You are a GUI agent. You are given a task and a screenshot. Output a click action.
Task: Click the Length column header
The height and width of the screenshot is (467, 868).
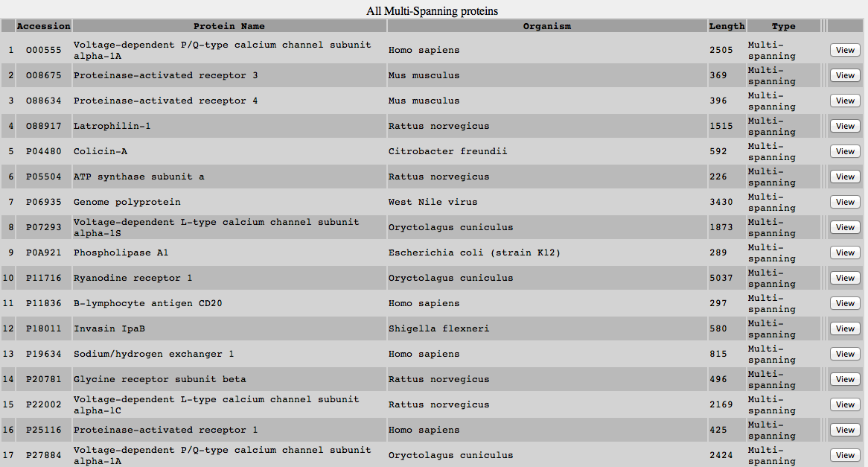tap(727, 26)
